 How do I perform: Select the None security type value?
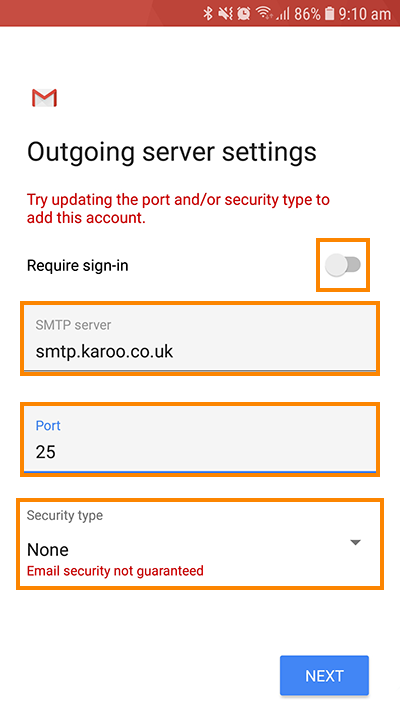pos(48,550)
